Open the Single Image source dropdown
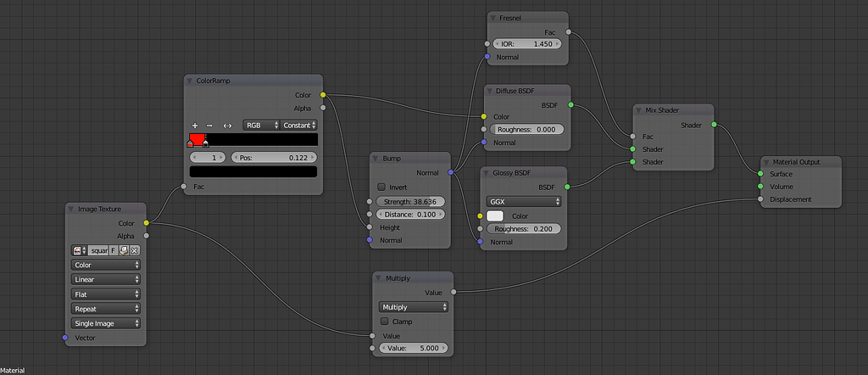Image resolution: width=868 pixels, height=375 pixels. pyautogui.click(x=106, y=323)
